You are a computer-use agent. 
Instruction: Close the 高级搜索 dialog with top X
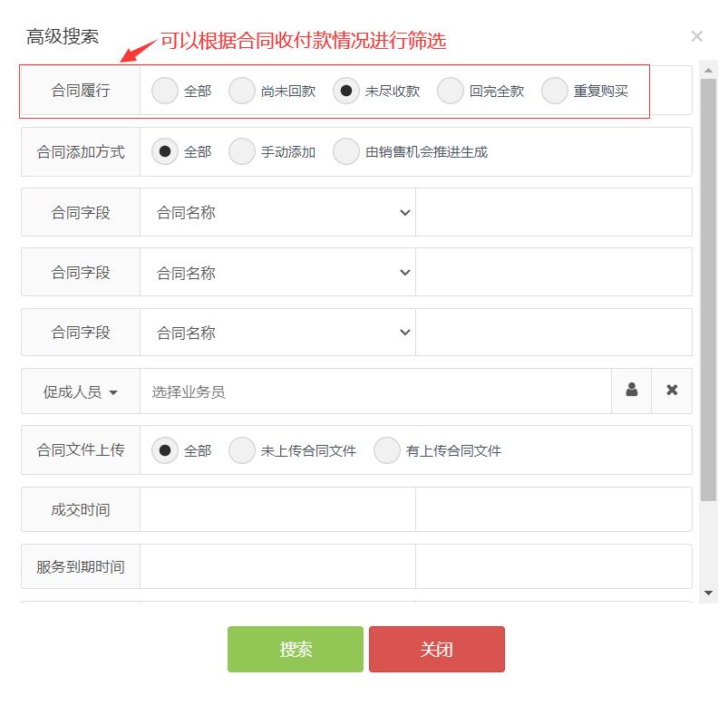click(x=696, y=36)
